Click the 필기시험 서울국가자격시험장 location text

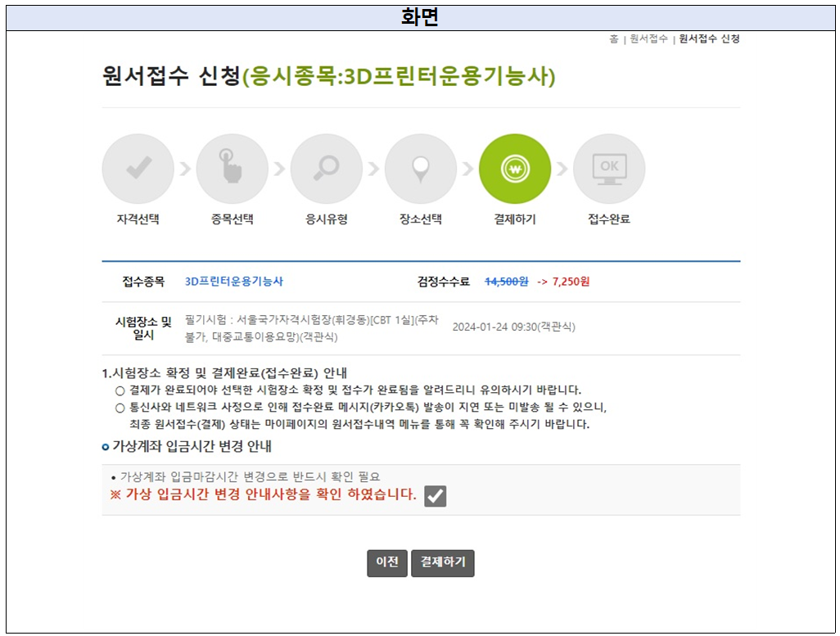click(312, 328)
